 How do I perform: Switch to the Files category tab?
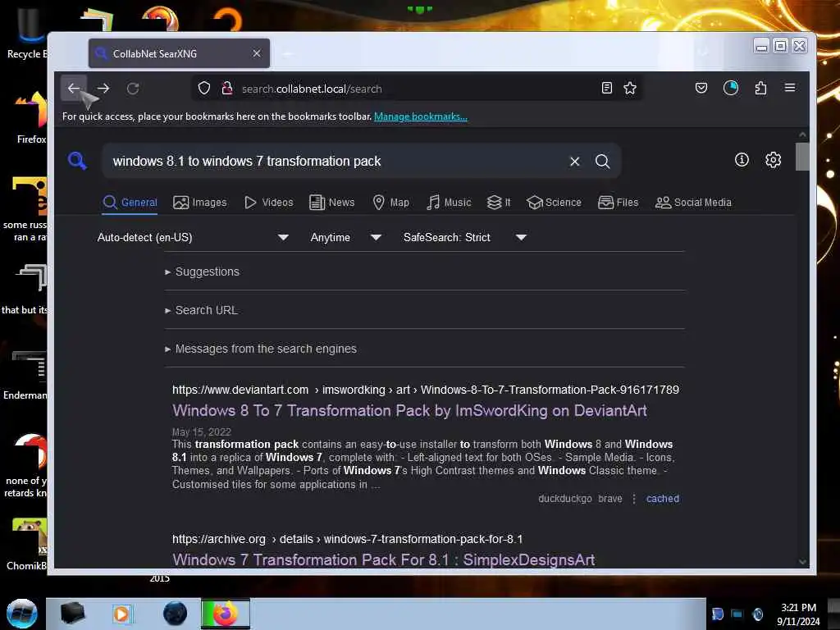click(619, 203)
